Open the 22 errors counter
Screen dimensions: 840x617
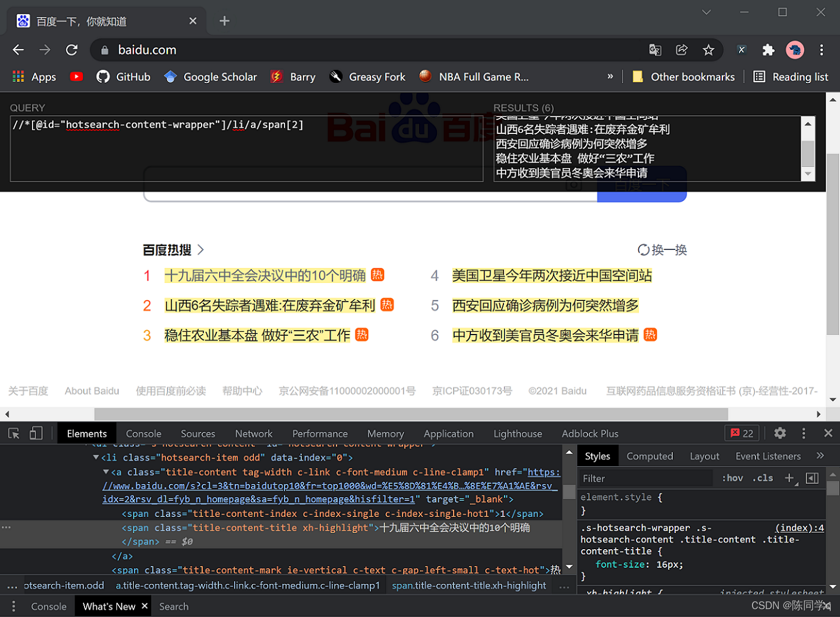click(742, 433)
